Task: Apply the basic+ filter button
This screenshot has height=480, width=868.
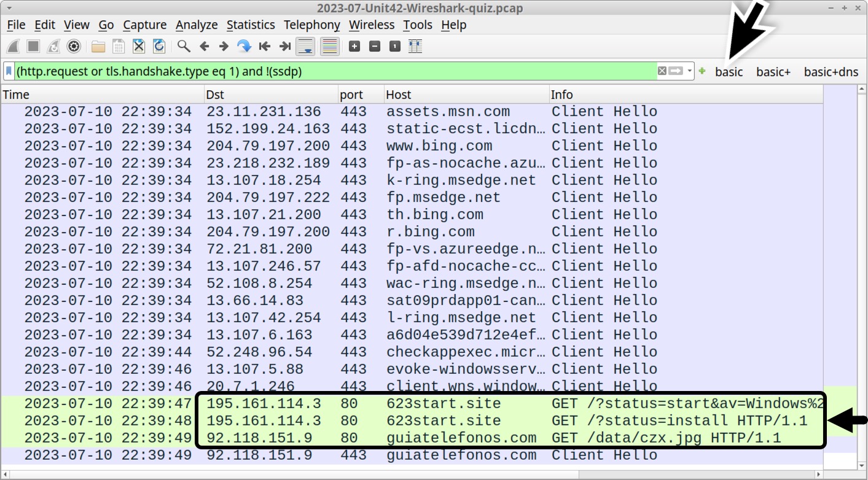Action: click(x=773, y=71)
